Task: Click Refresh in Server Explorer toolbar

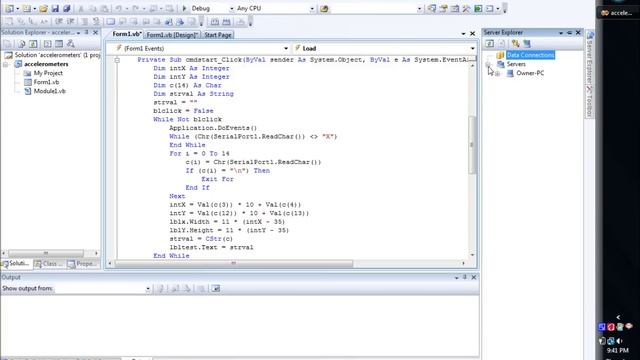Action: (489, 43)
